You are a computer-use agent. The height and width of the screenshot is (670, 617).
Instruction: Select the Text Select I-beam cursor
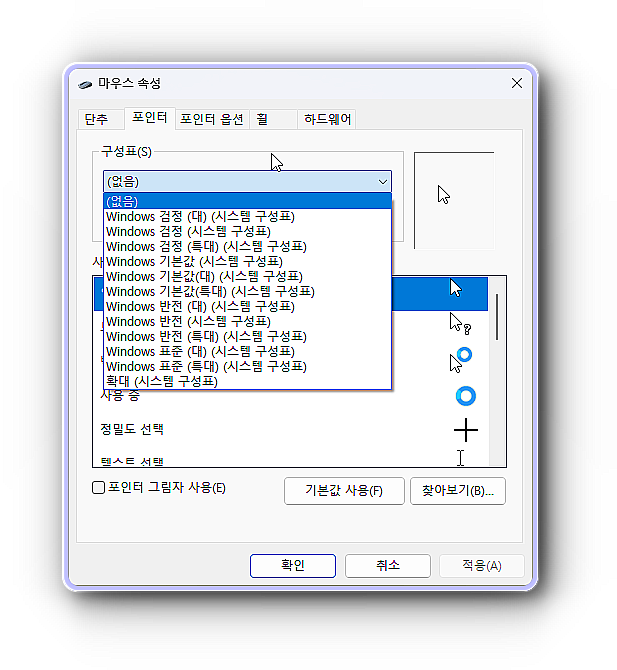[460, 458]
